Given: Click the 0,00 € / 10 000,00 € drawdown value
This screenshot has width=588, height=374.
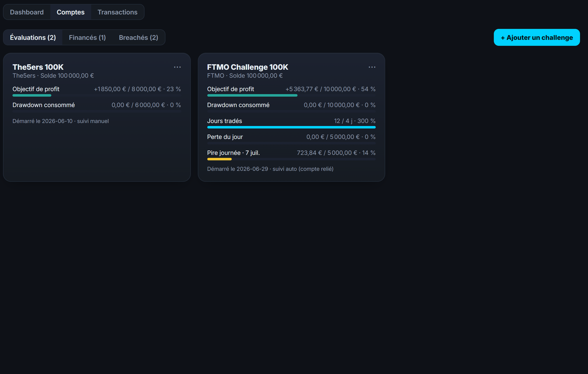Looking at the screenshot, I should tap(340, 105).
